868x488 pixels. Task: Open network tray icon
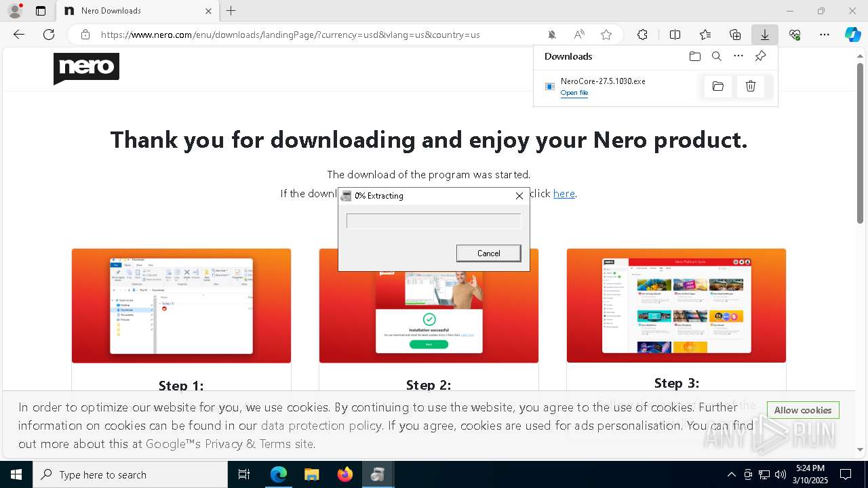pos(764,474)
